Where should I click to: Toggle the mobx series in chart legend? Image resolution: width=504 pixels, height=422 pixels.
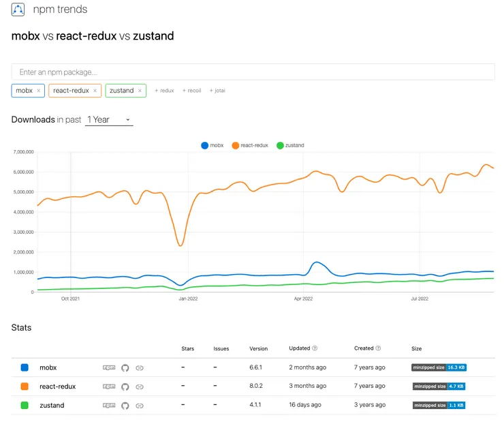(212, 145)
